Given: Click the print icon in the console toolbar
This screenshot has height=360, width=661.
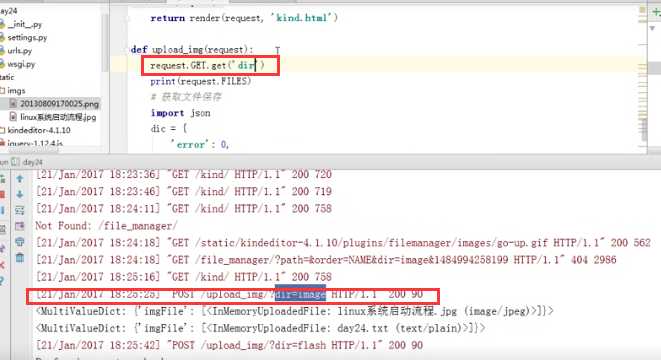Looking at the screenshot, I should pyautogui.click(x=20, y=242).
